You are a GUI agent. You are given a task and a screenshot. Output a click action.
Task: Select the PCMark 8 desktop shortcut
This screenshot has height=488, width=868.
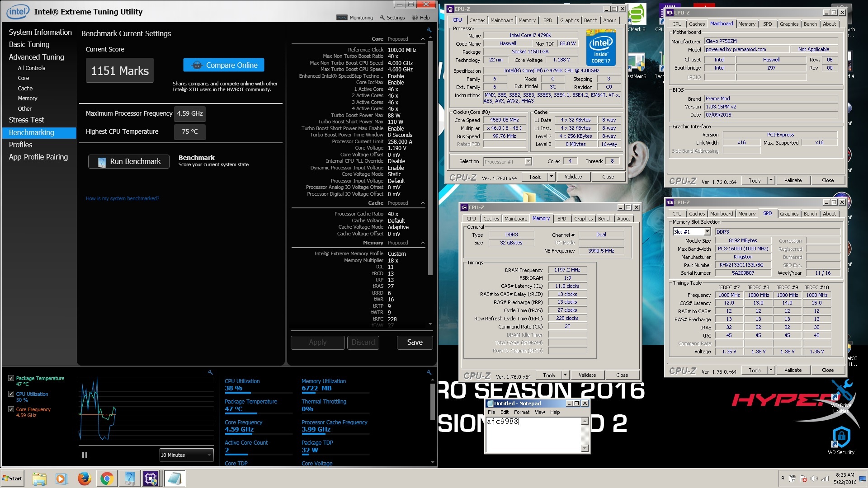click(637, 18)
